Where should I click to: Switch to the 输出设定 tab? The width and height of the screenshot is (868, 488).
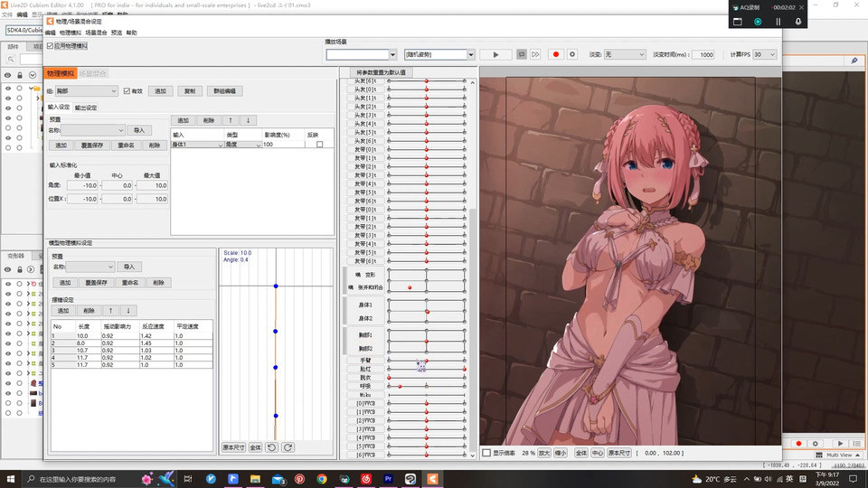tap(86, 107)
